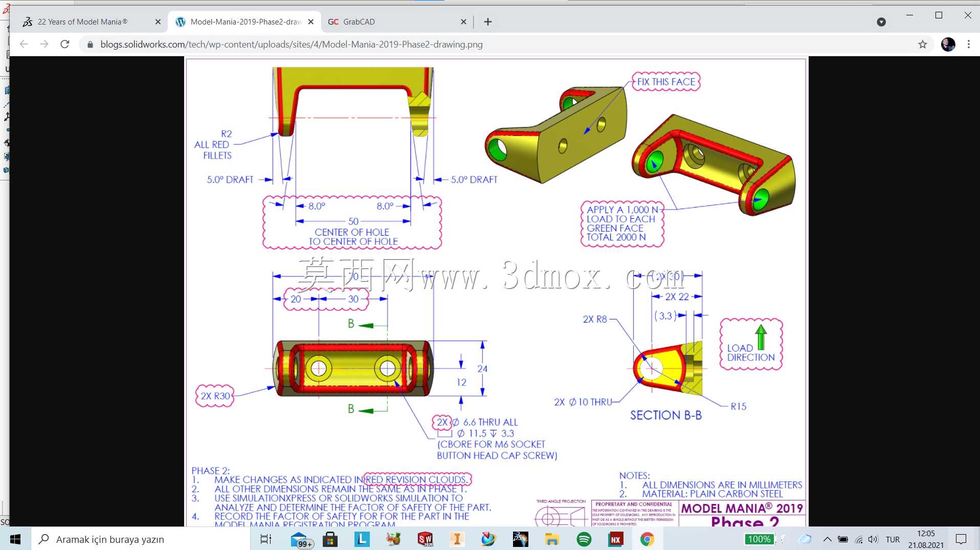Open the globe-and-arrow app on taskbar
980x550 pixels.
488,539
